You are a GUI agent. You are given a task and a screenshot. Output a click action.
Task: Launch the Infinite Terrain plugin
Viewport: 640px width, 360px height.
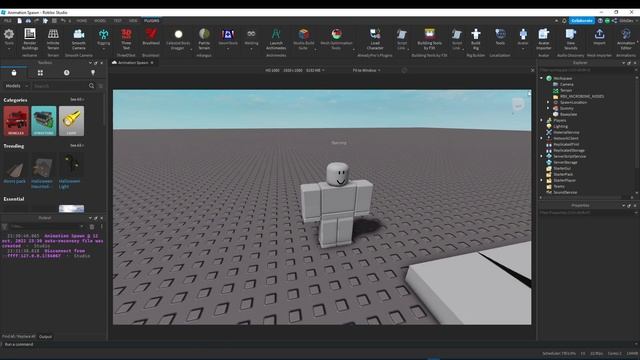pos(53,39)
